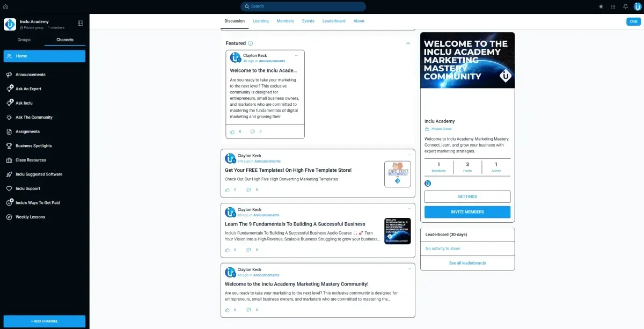Like the bottom Welcome community post
644x329 pixels.
tap(228, 310)
